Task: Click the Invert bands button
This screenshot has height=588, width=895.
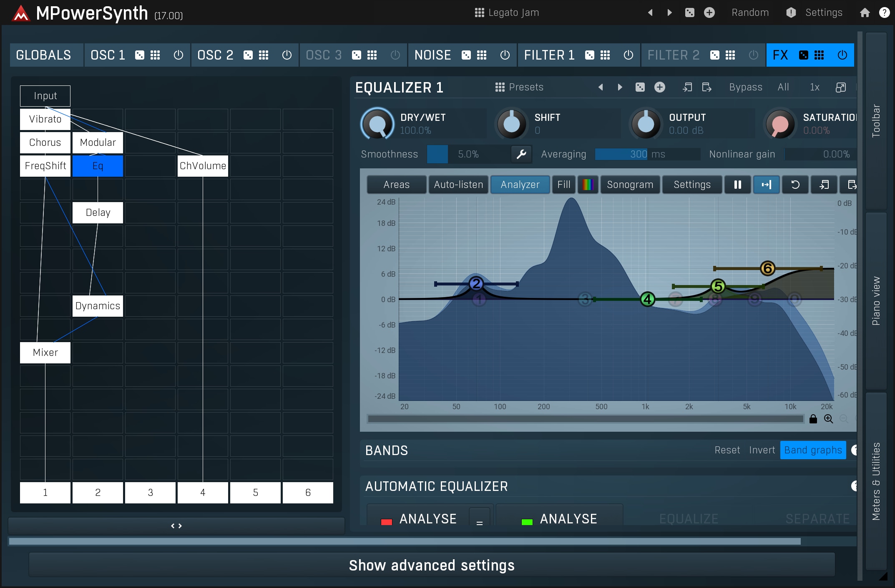Action: click(x=762, y=450)
